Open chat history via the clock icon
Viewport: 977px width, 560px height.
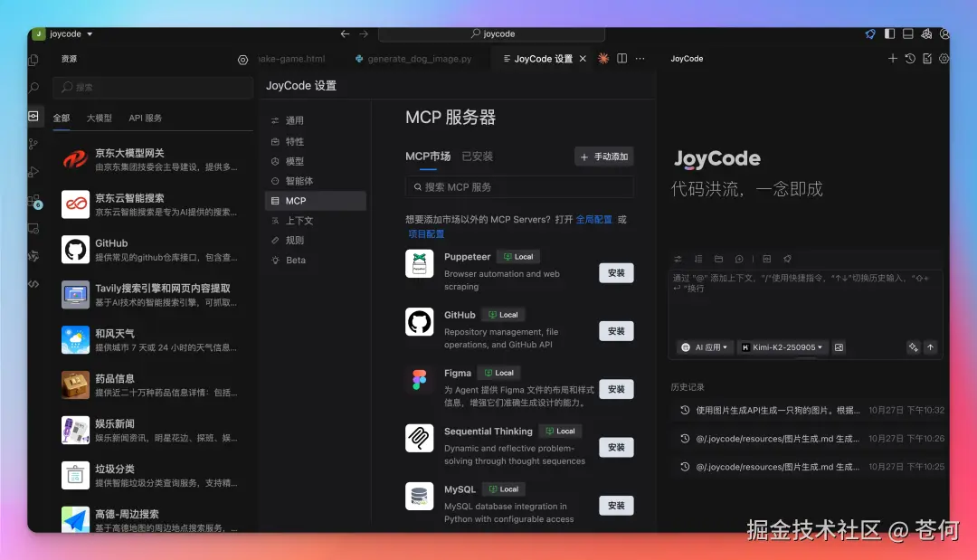[x=909, y=58]
